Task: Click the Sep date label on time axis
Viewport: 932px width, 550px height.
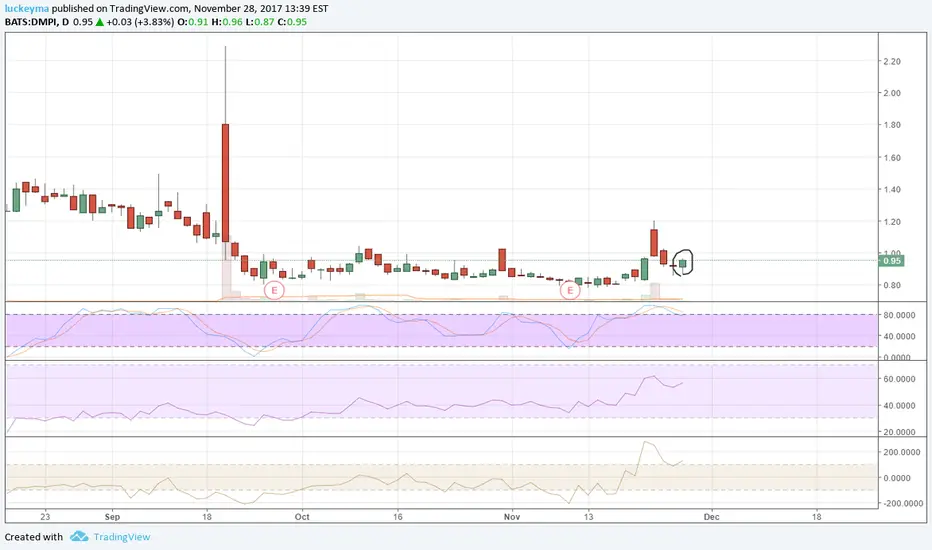Action: [x=112, y=517]
